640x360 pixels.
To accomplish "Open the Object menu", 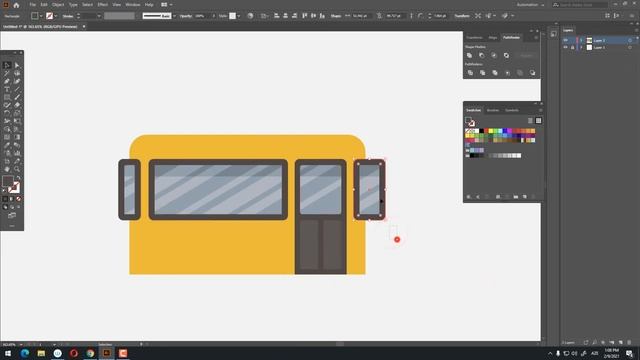I will pyautogui.click(x=58, y=4).
